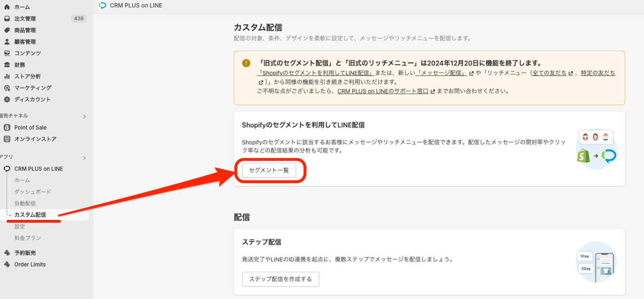Click the 財務 bank icon
644x299 pixels.
7,65
